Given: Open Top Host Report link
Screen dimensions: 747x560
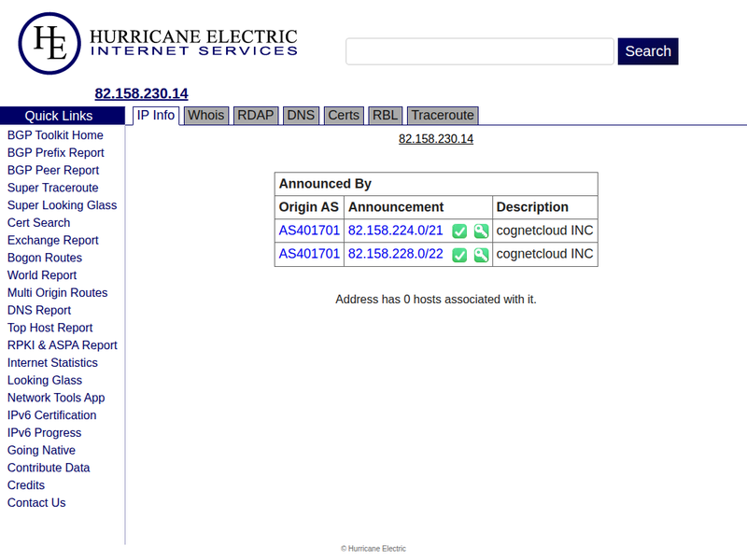Looking at the screenshot, I should click(x=50, y=329).
